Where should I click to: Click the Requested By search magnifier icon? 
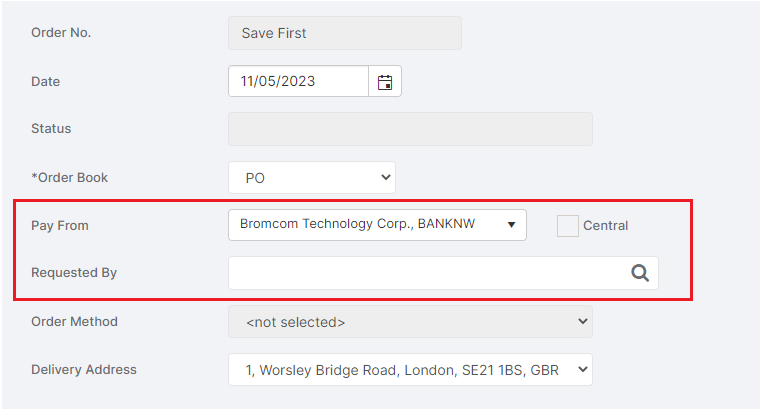[x=640, y=273]
